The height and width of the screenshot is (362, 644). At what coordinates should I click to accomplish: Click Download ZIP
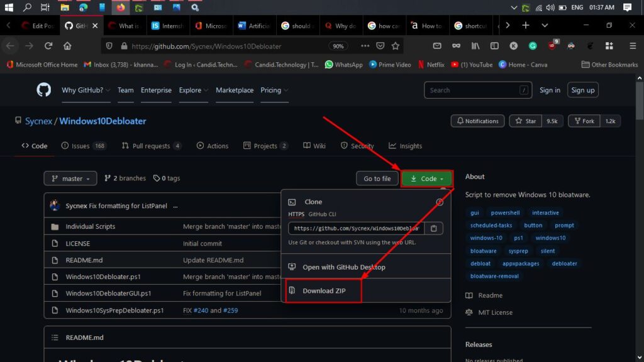coord(324,290)
